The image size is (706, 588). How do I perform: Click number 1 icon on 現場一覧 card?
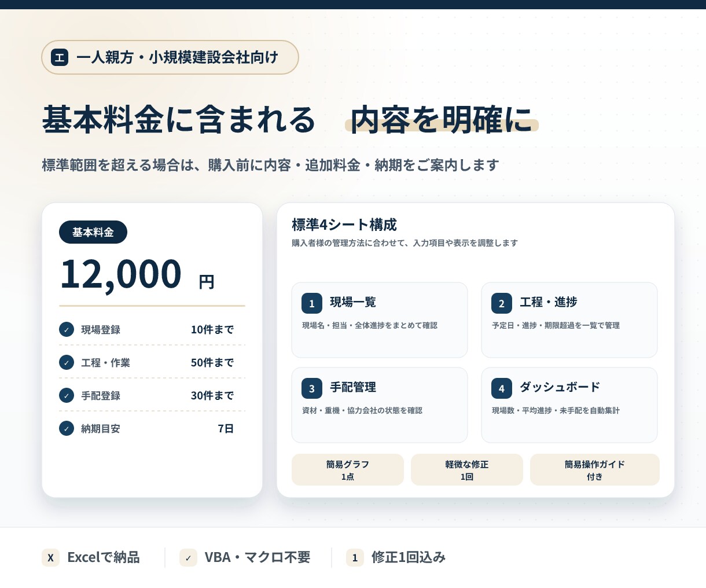click(312, 303)
